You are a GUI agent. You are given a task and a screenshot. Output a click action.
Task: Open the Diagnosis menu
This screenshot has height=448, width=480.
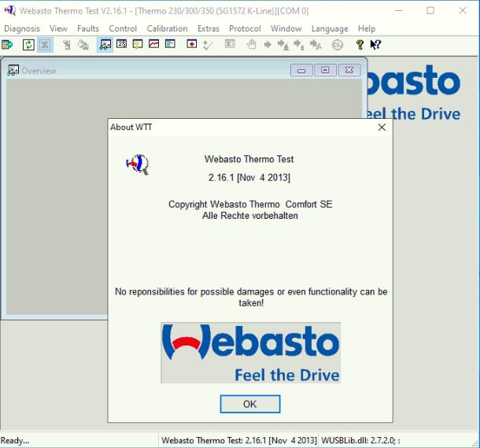coord(22,28)
